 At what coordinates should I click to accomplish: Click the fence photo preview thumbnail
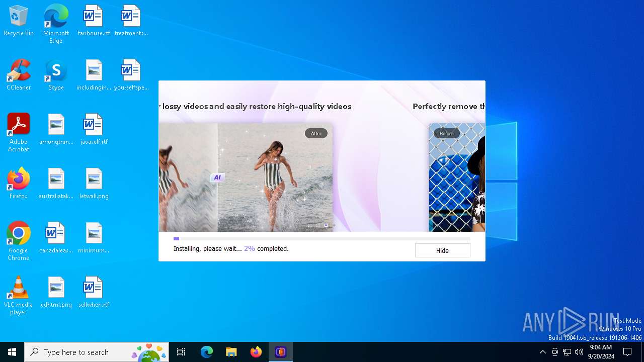[x=457, y=177]
